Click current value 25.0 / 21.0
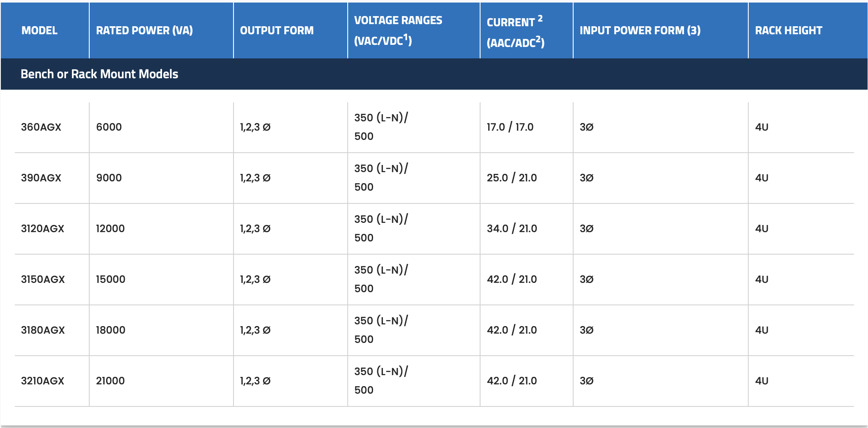The image size is (868, 428). [x=512, y=178]
